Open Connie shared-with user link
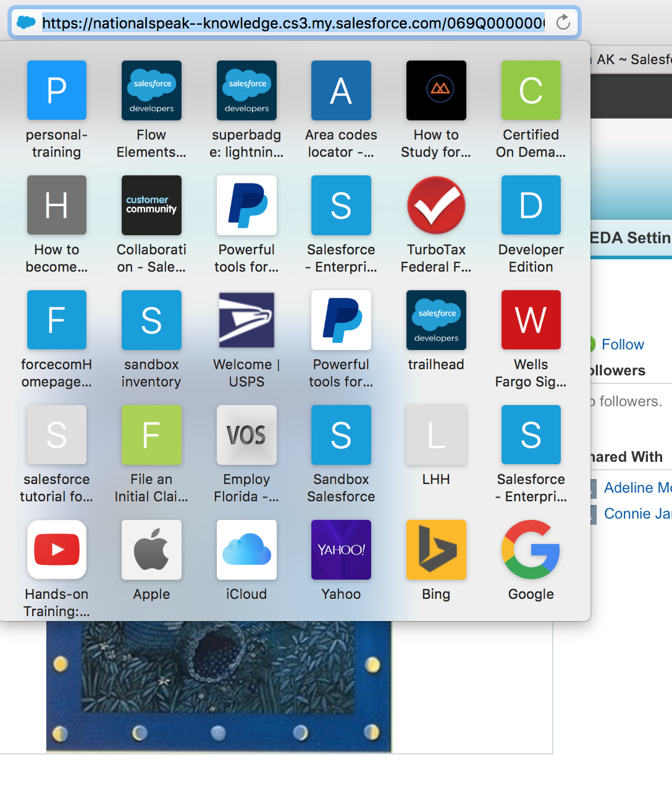 coord(637,514)
